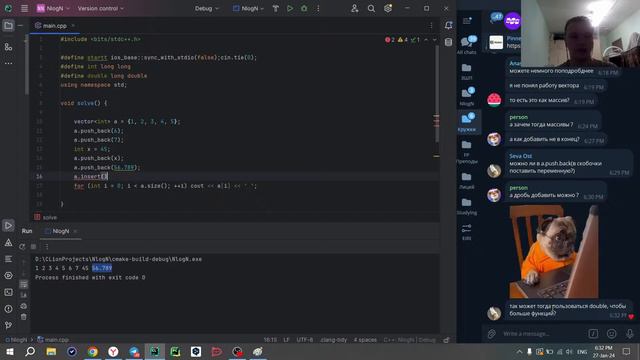The image size is (640, 360).
Task: Click the highlighted 56.789 output value
Action: coord(102,268)
